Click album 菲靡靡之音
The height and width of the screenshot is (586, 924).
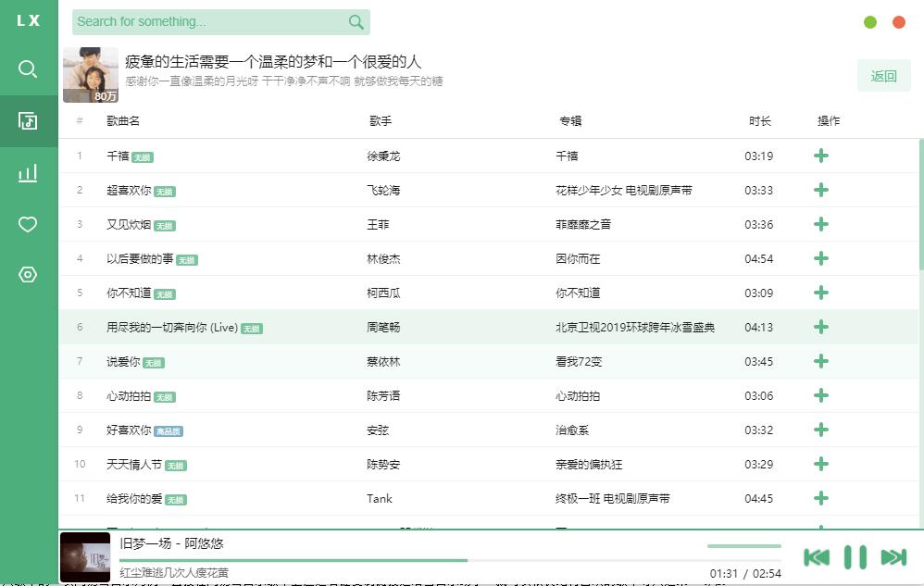pos(583,224)
